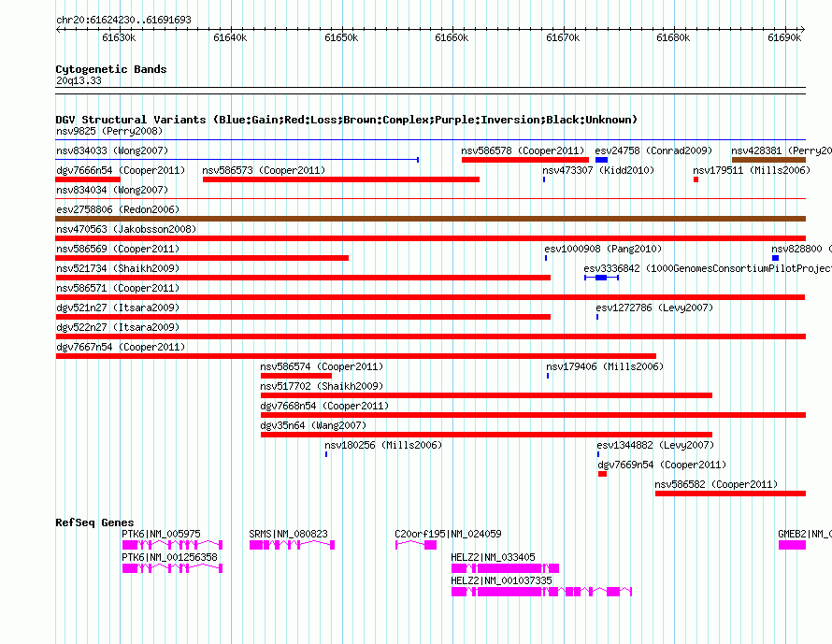This screenshot has height=644, width=832.
Task: Click the esv3336842 blue feature glyph
Action: [x=601, y=278]
